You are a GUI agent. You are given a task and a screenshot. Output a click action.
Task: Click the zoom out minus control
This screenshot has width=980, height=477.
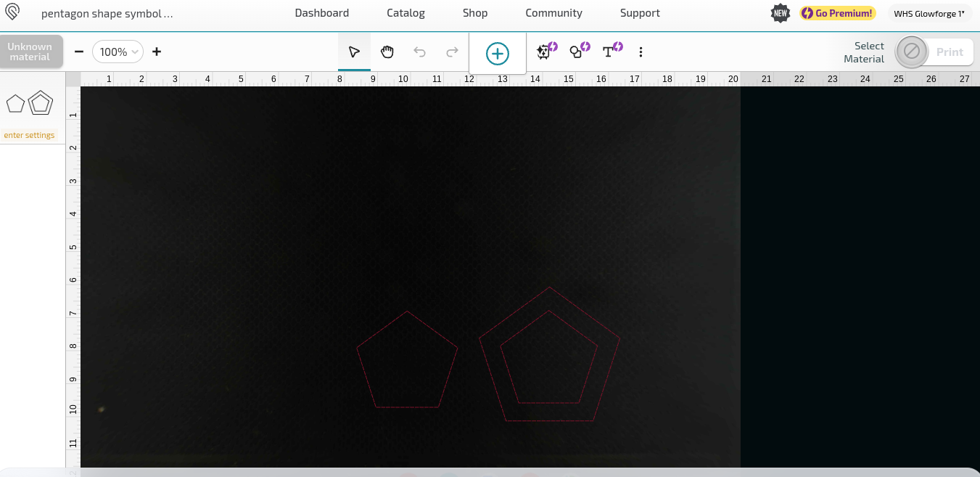pos(79,52)
